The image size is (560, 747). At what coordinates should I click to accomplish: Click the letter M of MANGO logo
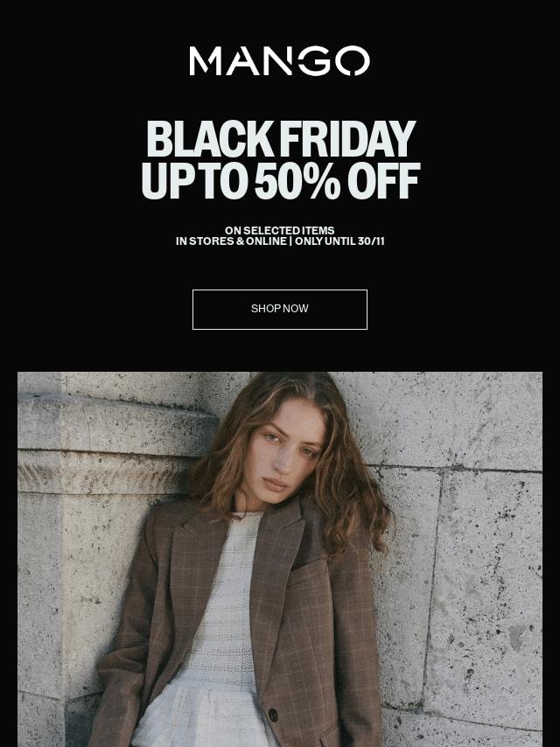(205, 61)
